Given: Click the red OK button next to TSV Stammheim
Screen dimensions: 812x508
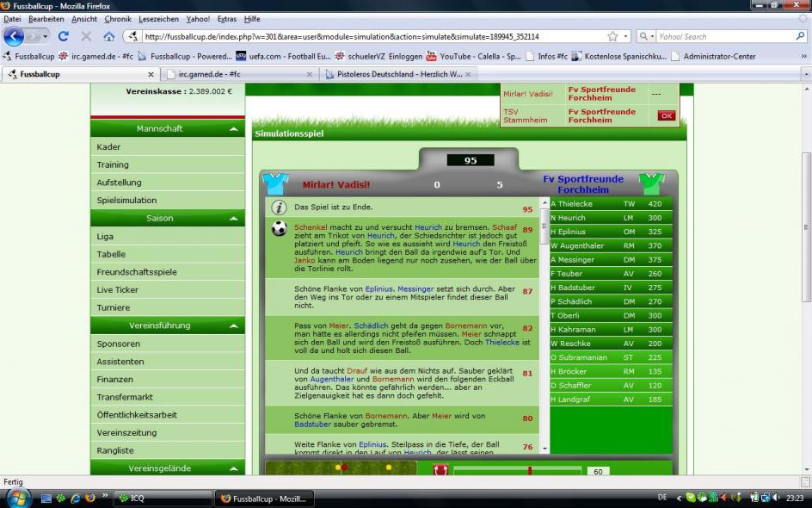Looking at the screenshot, I should click(x=667, y=115).
